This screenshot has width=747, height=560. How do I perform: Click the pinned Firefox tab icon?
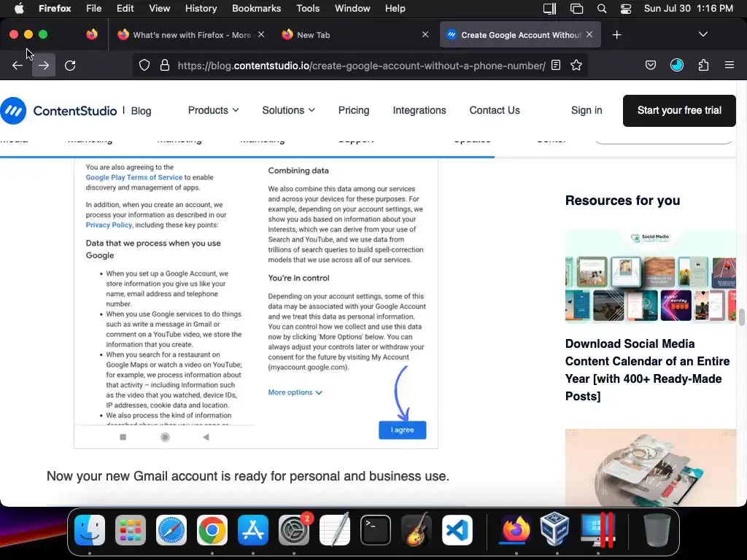pyautogui.click(x=92, y=34)
